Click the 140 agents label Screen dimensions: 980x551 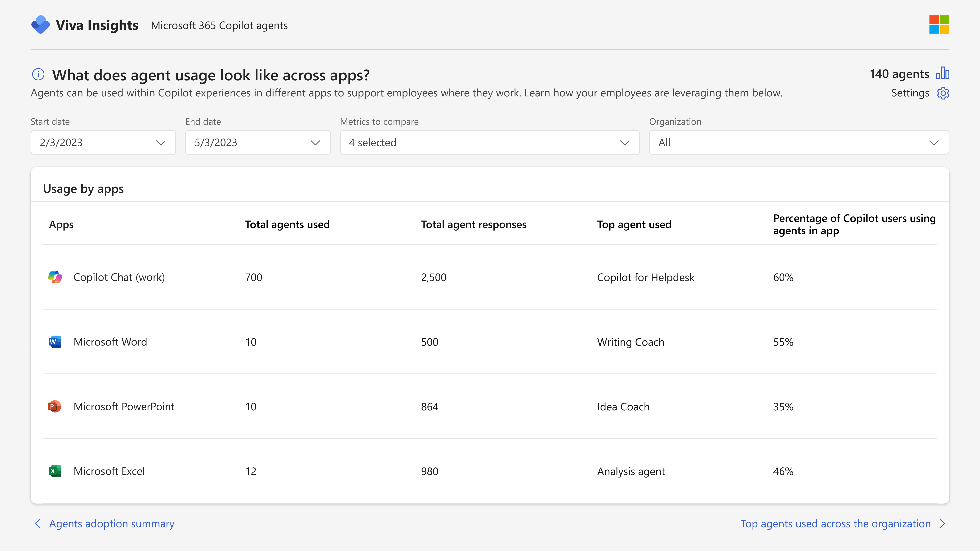coord(899,74)
